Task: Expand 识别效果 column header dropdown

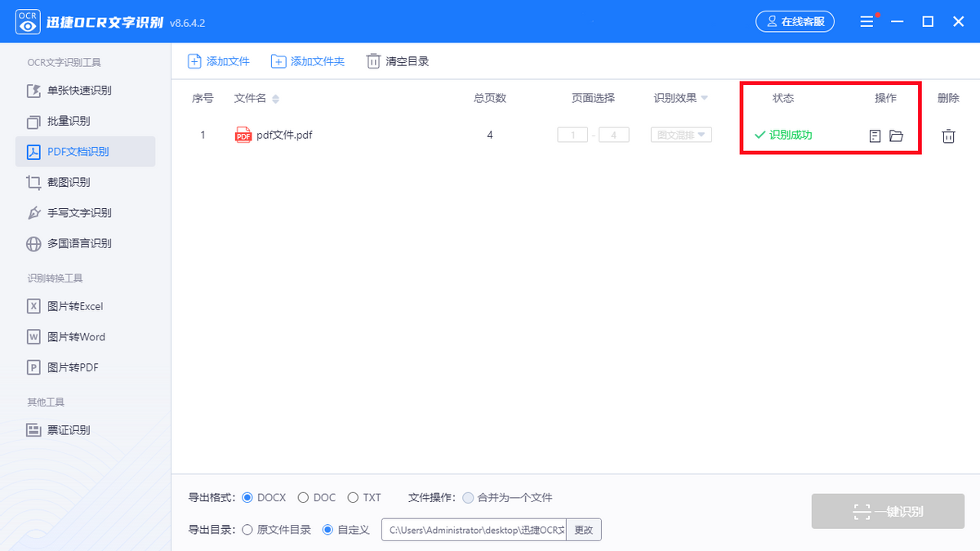Action: (704, 98)
